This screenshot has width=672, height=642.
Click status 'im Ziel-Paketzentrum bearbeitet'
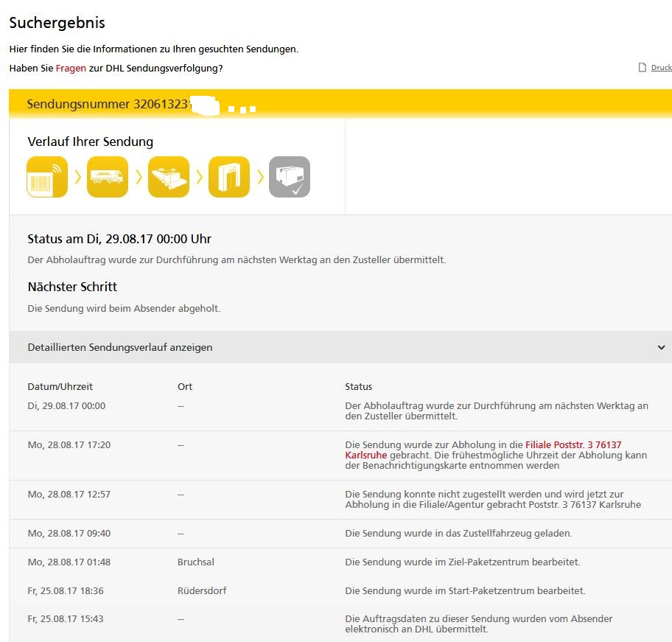pyautogui.click(x=463, y=562)
